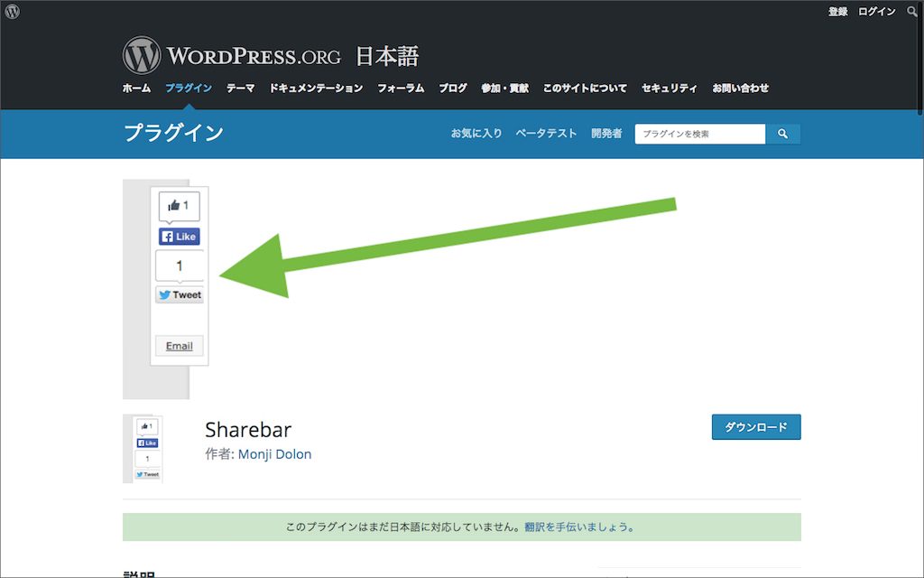
Task: Click the Facebook Like button in the banner
Action: pyautogui.click(x=180, y=237)
